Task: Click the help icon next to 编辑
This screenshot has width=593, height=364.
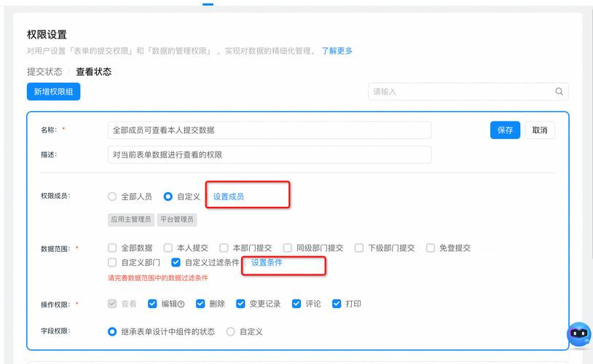Action: click(181, 304)
